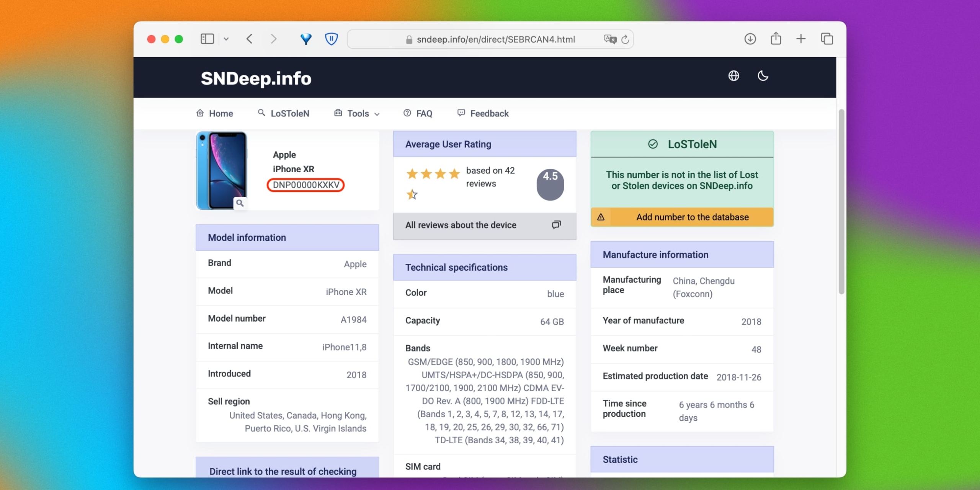
Task: Open the blue bird extension icon
Action: click(x=306, y=39)
